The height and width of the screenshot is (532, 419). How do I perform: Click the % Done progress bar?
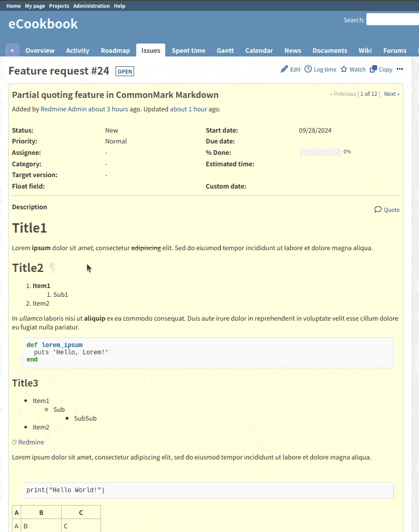[320, 152]
